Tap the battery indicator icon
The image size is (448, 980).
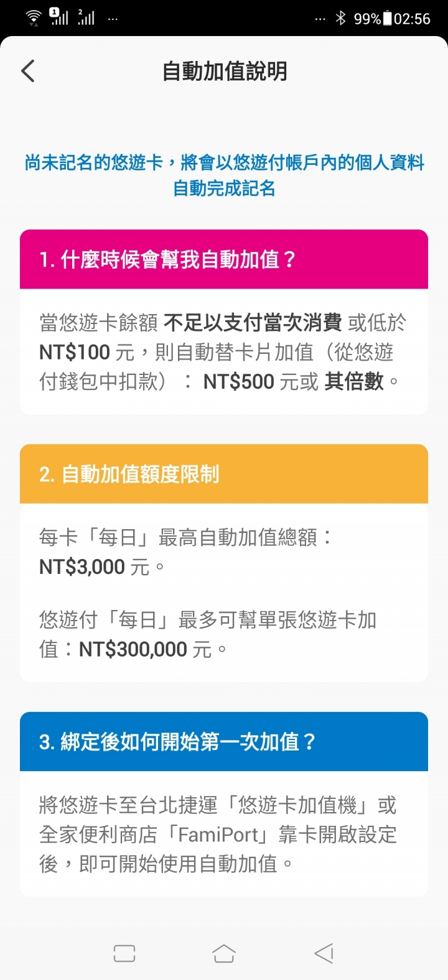coord(387,18)
